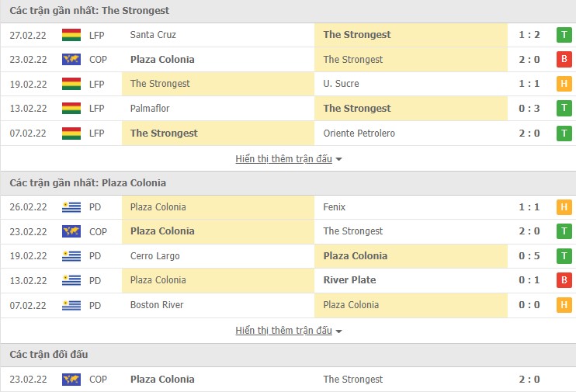
Task: Click the red B badge in The Strongest section
Action: point(564,60)
